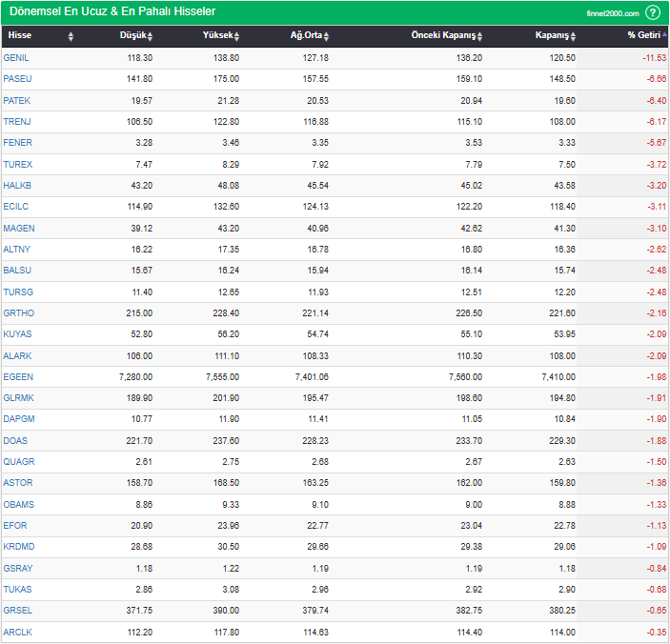Click the Hisse column header label
Viewport: 670px width, 644px height.
click(20, 35)
